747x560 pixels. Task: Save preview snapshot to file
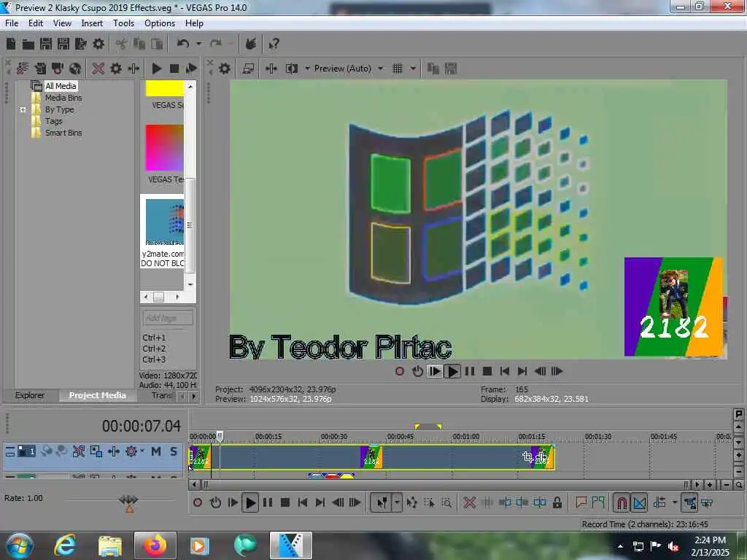pyautogui.click(x=451, y=69)
